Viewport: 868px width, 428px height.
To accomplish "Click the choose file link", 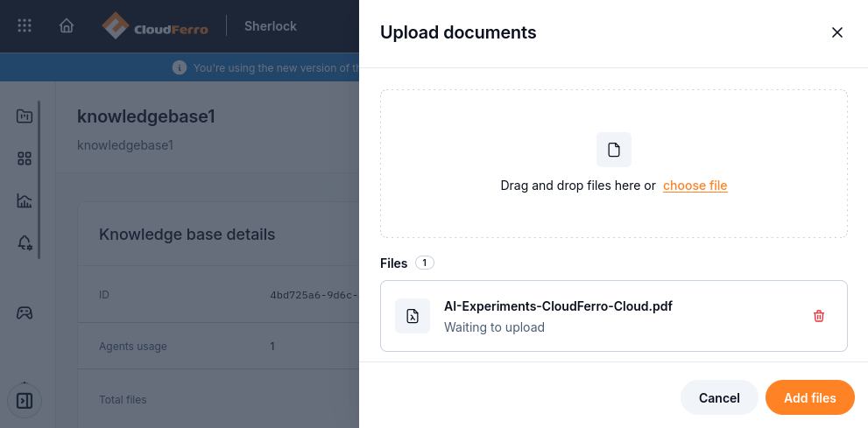I will point(695,186).
